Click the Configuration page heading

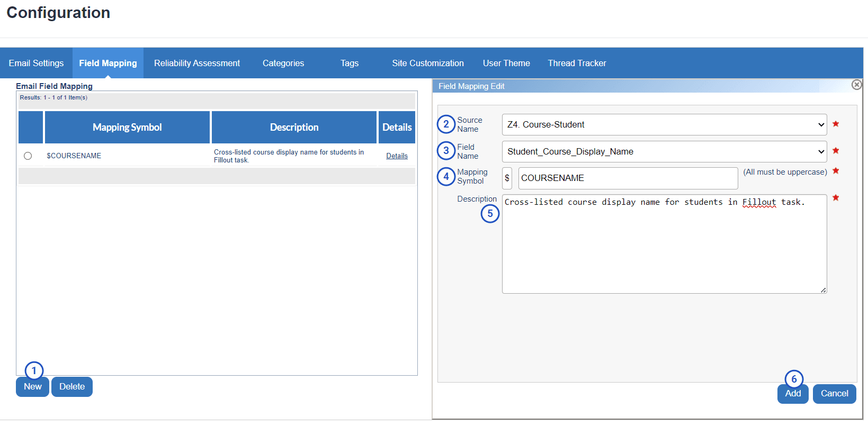(x=58, y=12)
